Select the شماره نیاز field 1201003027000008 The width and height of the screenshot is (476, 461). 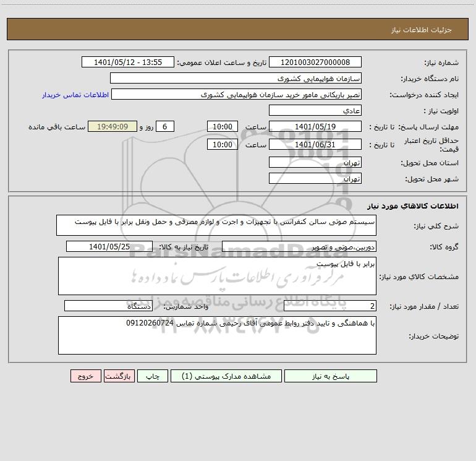coord(315,62)
